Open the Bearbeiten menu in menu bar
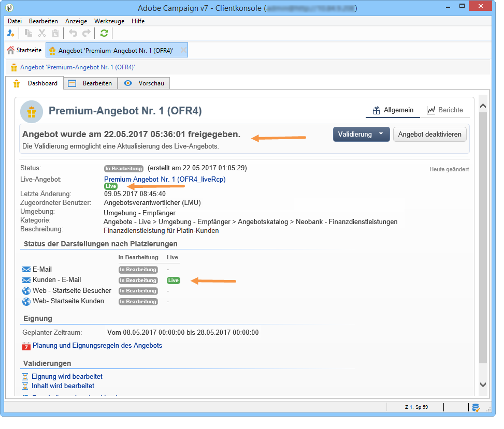Screen dimensions: 504x429 click(x=44, y=21)
